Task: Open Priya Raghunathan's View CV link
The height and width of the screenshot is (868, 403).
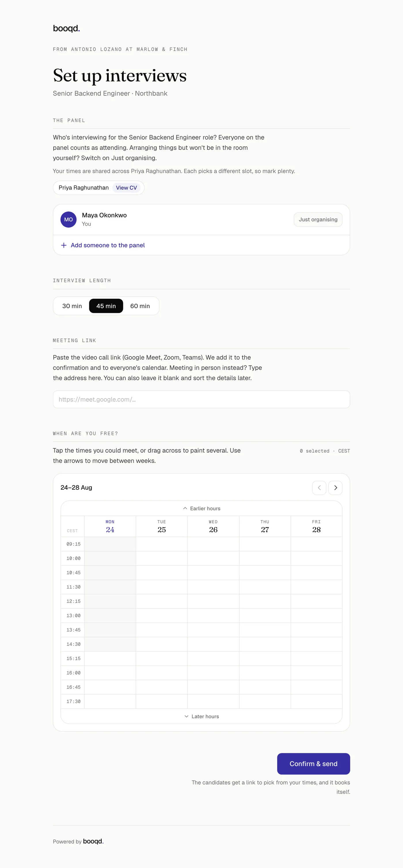Action: (x=126, y=188)
